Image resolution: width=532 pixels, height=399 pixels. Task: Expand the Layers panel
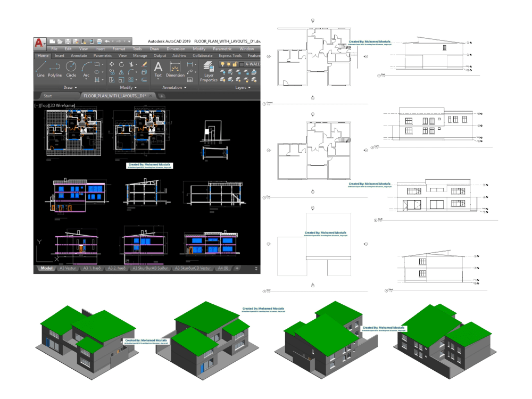pos(243,88)
